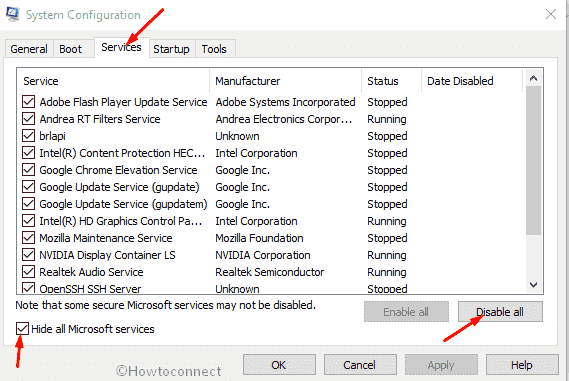Toggle OpenSSH SSH Server checkbox
The height and width of the screenshot is (381, 569).
point(28,288)
